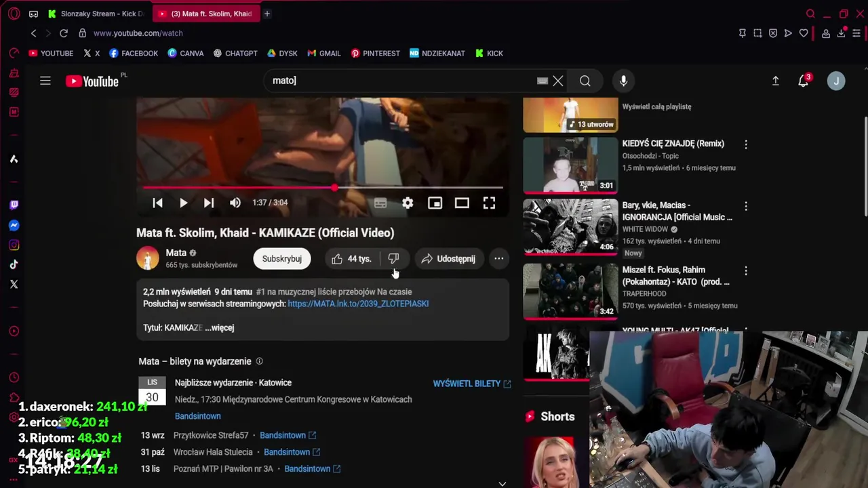
Task: Open the J account avatar menu
Action: coord(836,81)
